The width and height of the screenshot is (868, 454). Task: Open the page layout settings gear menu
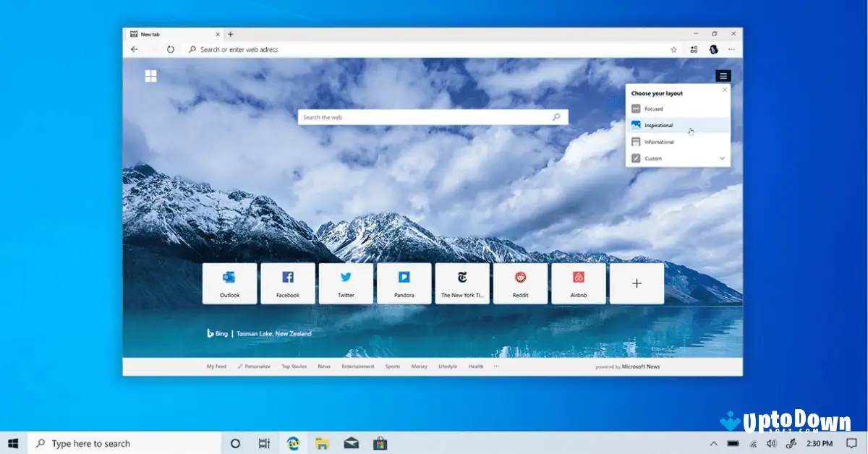723,75
